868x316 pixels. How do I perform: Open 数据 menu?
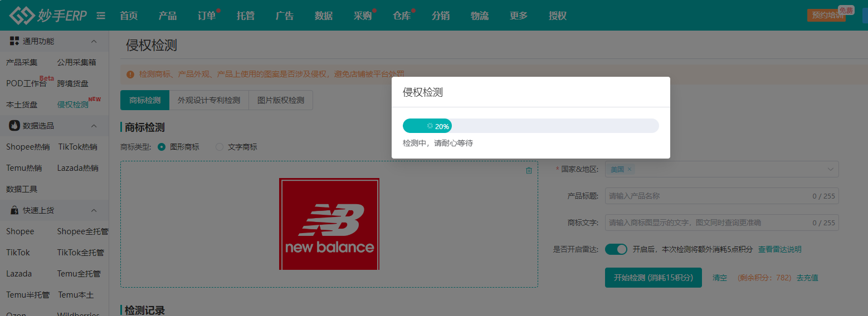(324, 16)
